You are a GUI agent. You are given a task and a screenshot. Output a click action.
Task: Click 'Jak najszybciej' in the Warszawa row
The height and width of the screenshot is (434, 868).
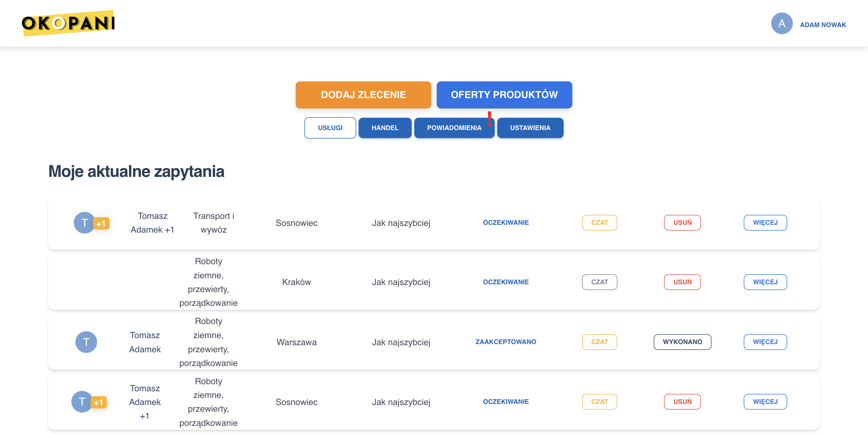point(401,342)
